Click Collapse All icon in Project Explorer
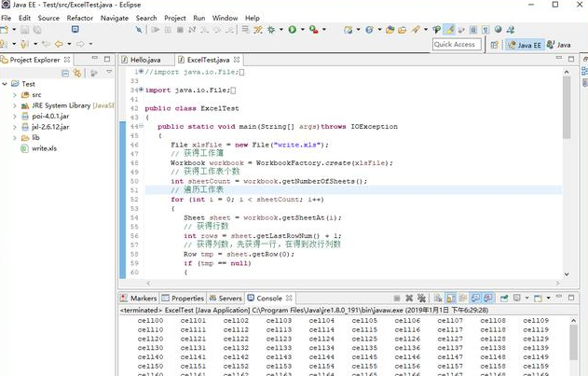This screenshot has height=376, width=588. [x=66, y=73]
